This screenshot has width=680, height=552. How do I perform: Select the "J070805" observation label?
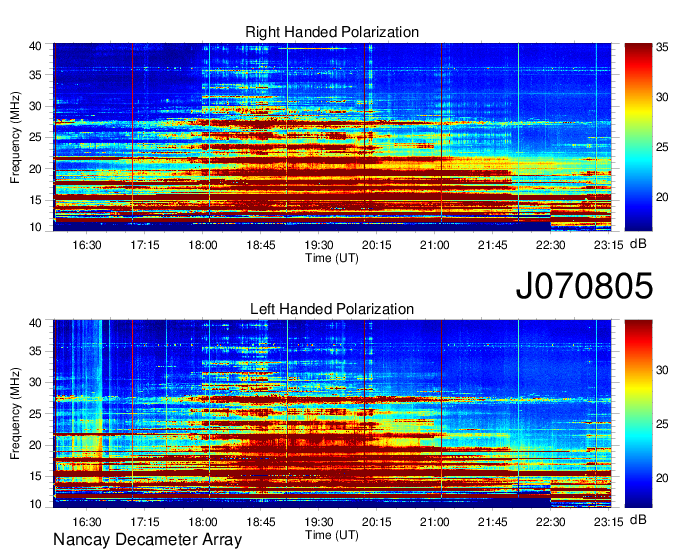pos(584,285)
